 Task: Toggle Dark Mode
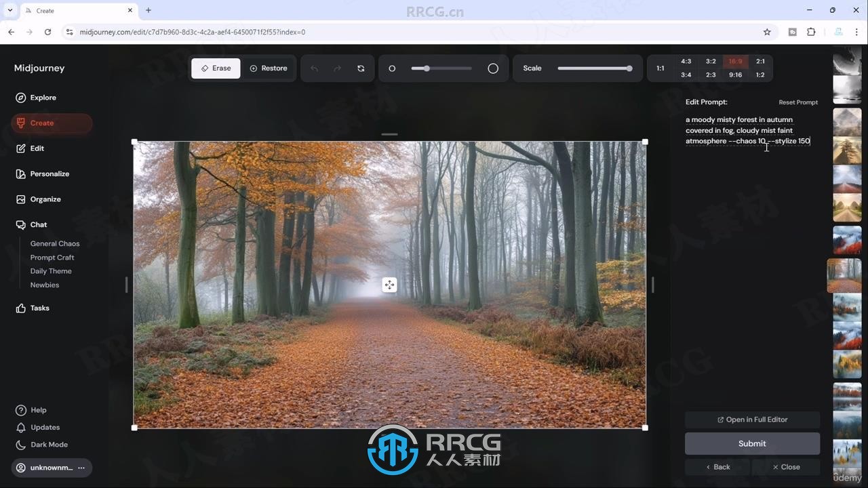click(x=49, y=445)
